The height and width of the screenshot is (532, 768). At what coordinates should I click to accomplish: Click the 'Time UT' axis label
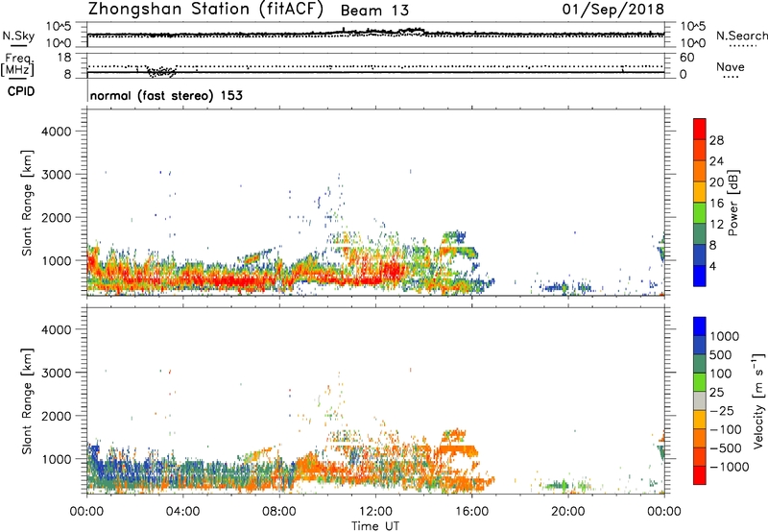[375, 526]
